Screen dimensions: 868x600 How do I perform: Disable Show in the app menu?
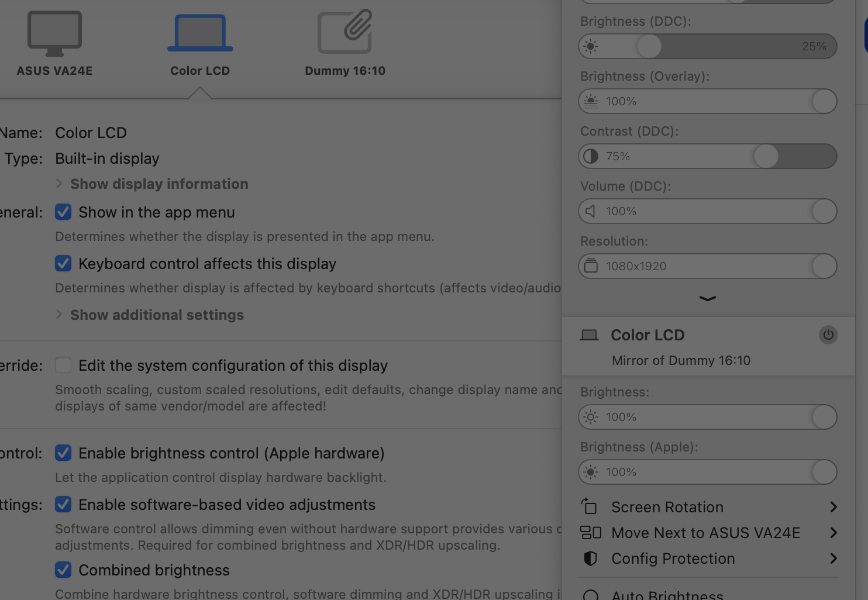pyautogui.click(x=63, y=212)
